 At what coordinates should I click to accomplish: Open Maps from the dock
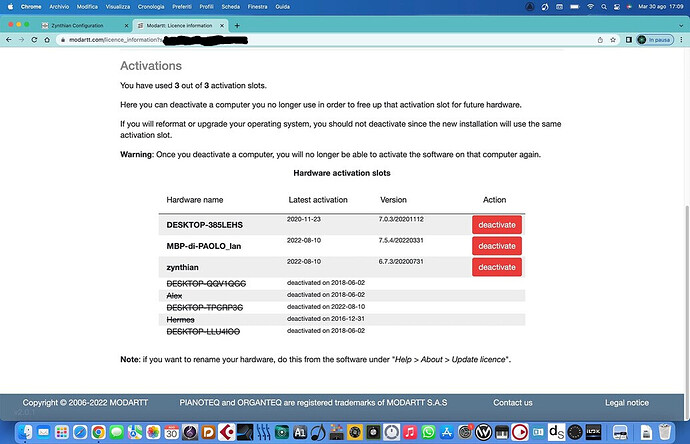pyautogui.click(x=135, y=433)
